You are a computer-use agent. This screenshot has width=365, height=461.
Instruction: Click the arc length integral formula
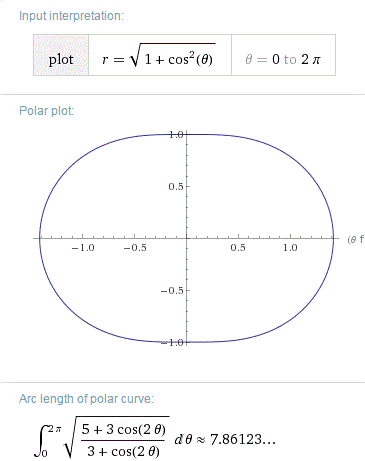[x=113, y=440]
